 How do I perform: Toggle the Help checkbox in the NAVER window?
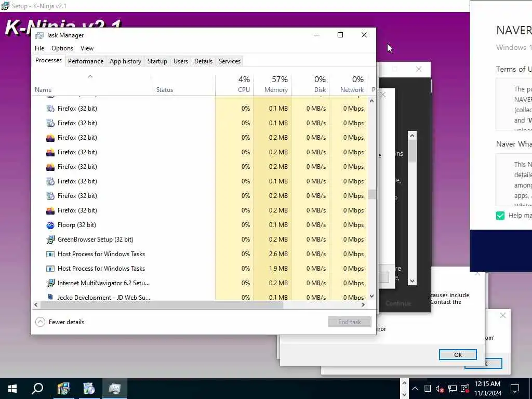[x=500, y=216]
